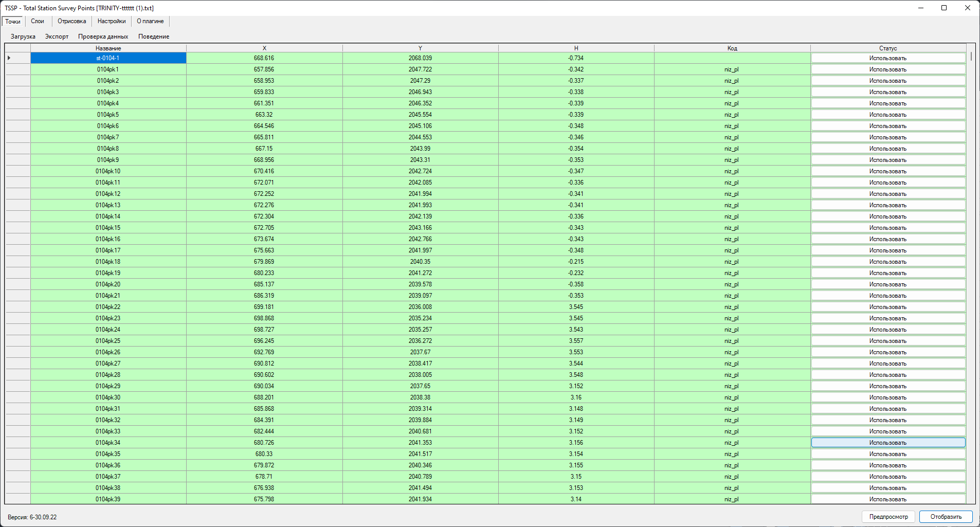Sort by the Название column header
The height and width of the screenshot is (527, 980).
108,48
